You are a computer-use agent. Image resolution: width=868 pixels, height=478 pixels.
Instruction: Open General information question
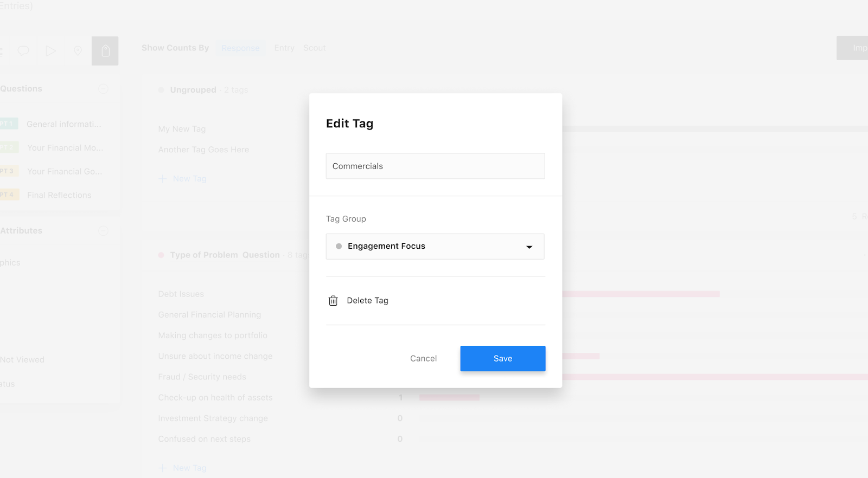click(63, 124)
